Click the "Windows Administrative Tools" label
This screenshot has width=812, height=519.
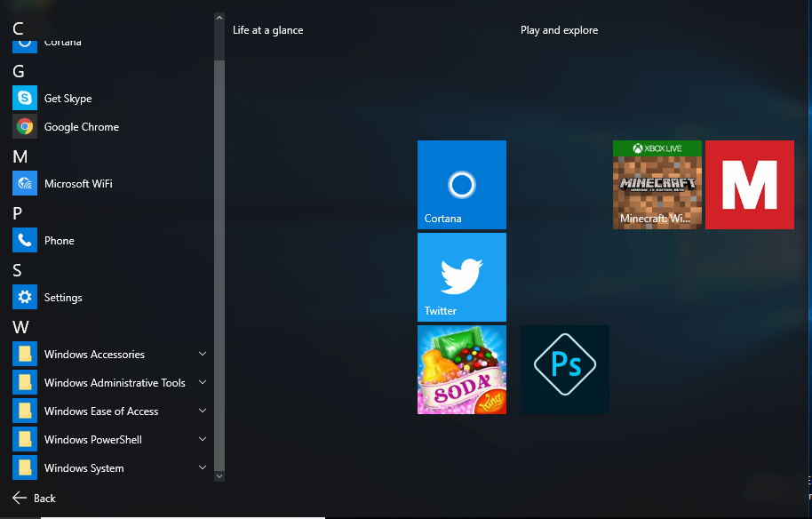[x=115, y=382]
